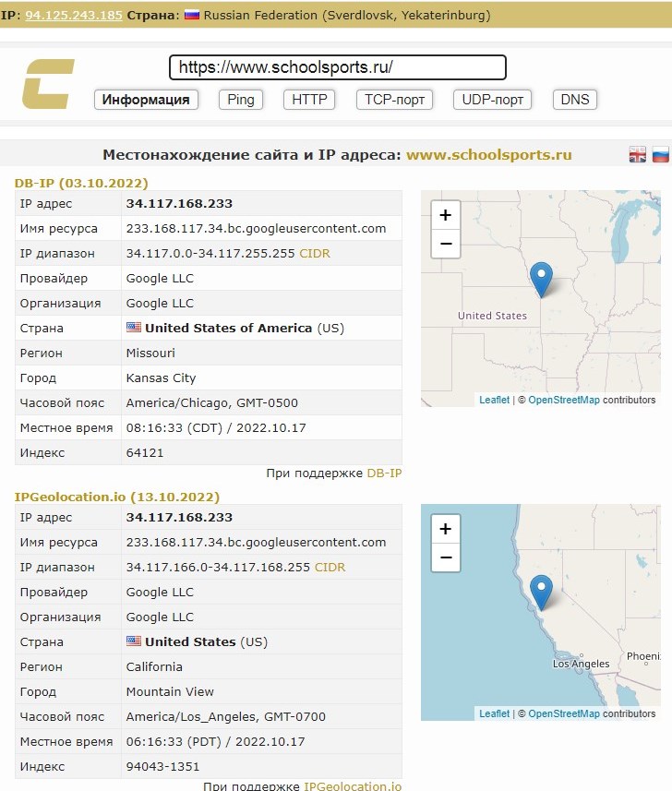Screen dimensions: 672x791
Task: Select the Ping tab
Action: pyautogui.click(x=240, y=100)
